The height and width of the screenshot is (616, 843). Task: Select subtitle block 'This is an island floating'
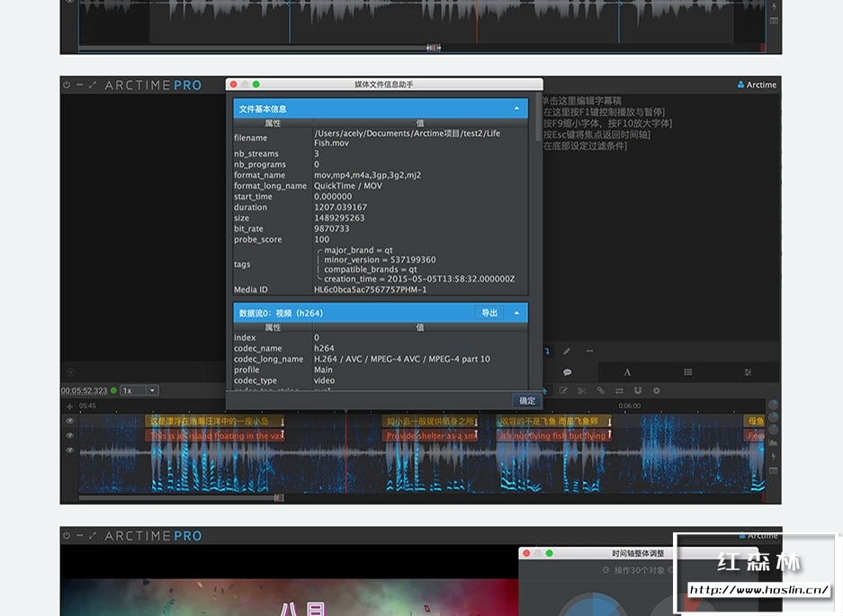[x=214, y=435]
